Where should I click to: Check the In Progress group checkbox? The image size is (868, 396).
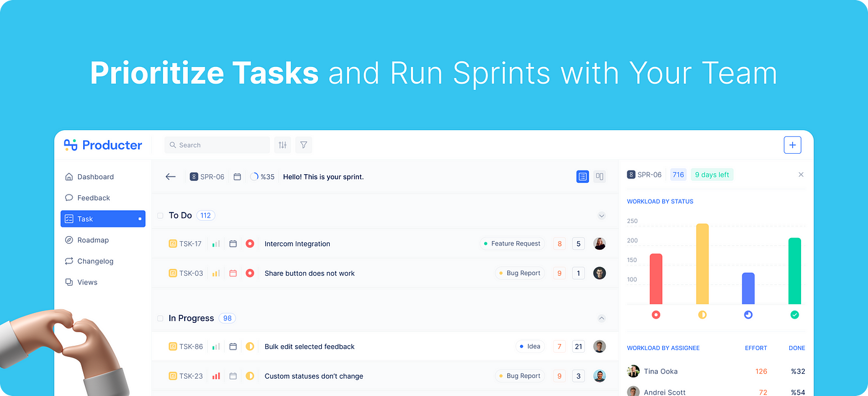click(x=160, y=319)
